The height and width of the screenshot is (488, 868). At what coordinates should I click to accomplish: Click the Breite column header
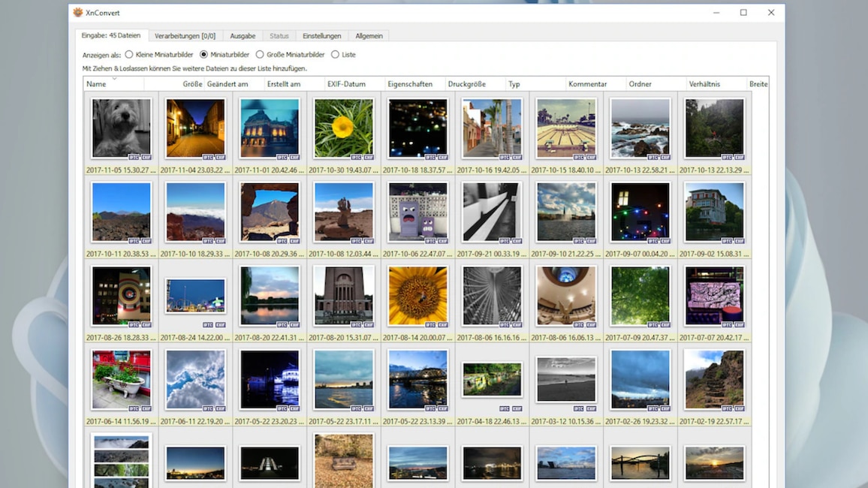(758, 84)
